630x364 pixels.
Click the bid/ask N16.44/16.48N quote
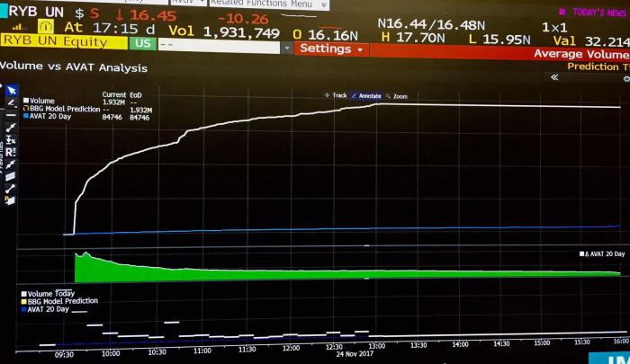(431, 24)
